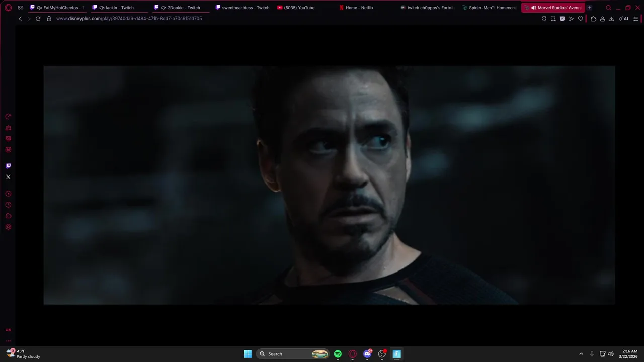Switch to the twitch ch0ppps's Fortnite tab

coord(428,8)
